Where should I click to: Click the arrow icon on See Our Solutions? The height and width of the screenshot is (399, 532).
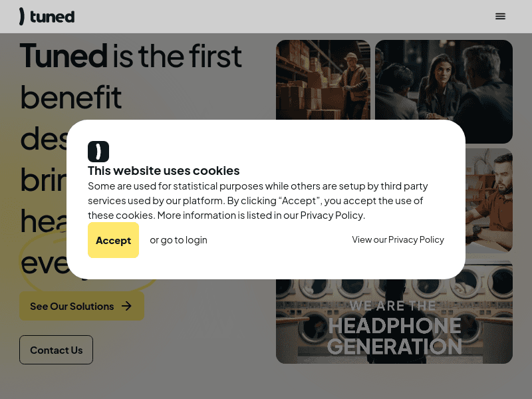[x=126, y=306]
